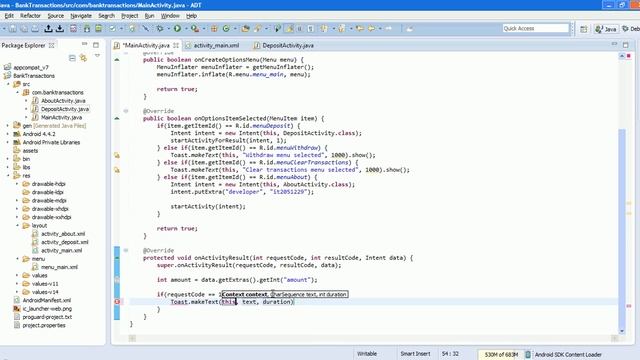Open the Android SDK Manager
The image size is (640, 360).
click(87, 29)
